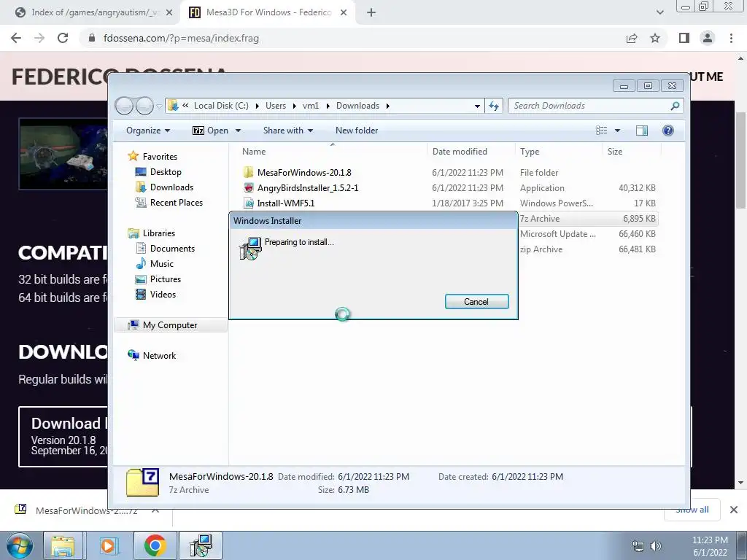Sort by the Type column header
This screenshot has width=747, height=560.
[530, 152]
